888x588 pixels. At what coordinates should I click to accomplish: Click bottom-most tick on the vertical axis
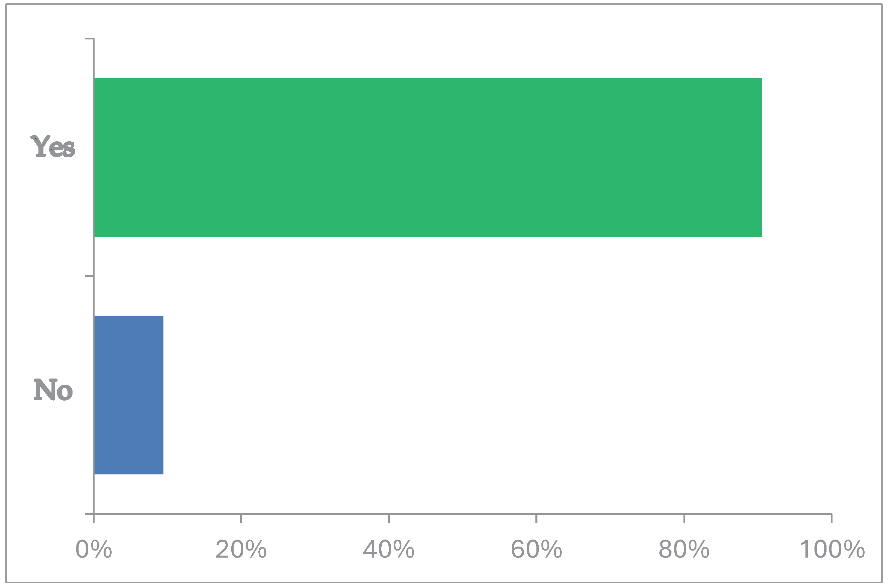89,514
